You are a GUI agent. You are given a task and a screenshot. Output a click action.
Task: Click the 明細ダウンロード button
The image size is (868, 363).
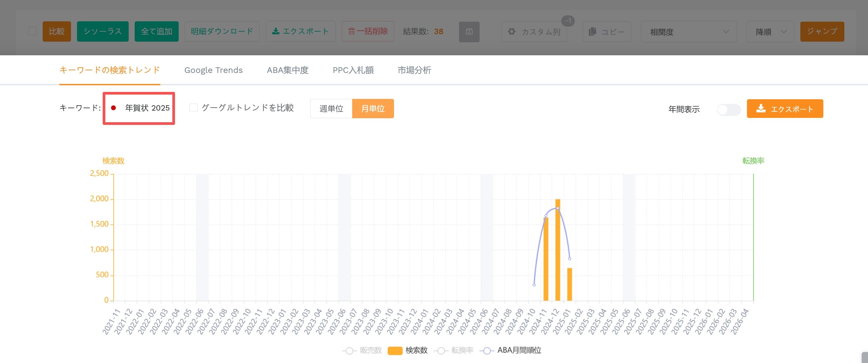[222, 31]
